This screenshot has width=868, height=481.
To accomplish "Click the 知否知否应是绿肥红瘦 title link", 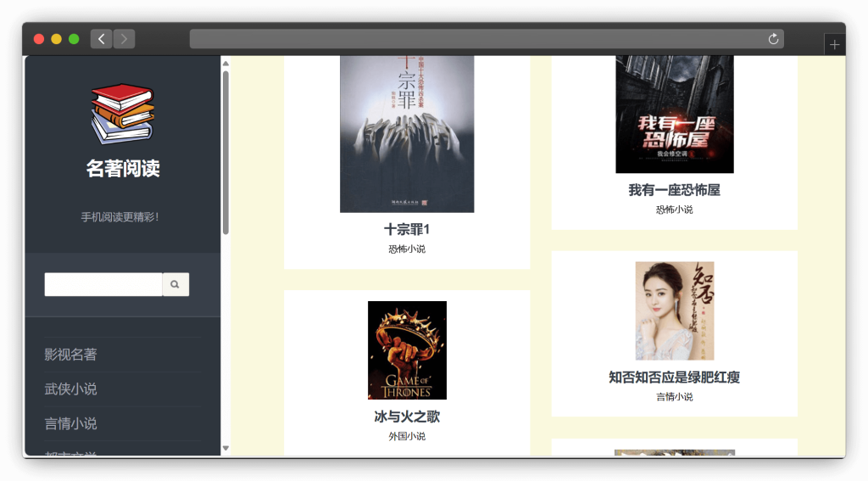I will (674, 378).
